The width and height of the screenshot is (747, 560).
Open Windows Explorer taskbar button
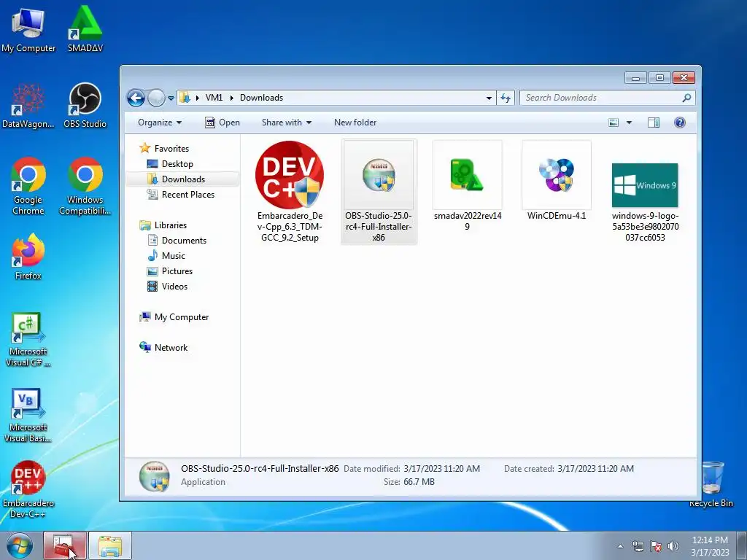click(110, 545)
